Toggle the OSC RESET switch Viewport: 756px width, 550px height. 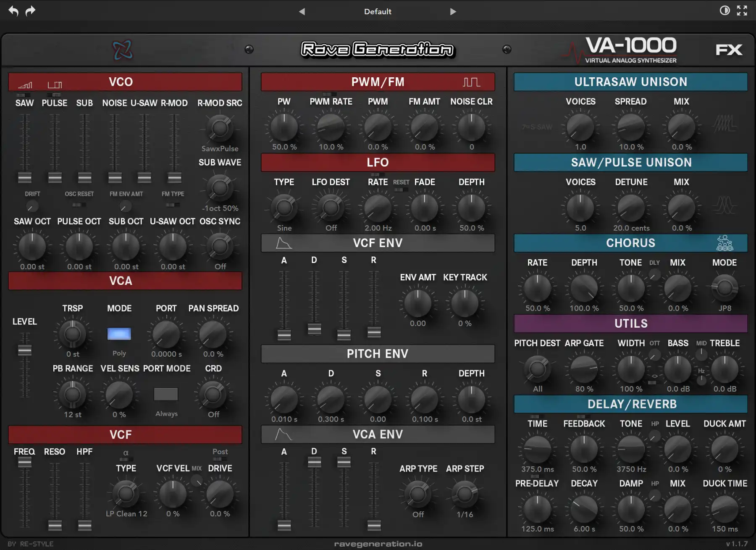pos(79,205)
